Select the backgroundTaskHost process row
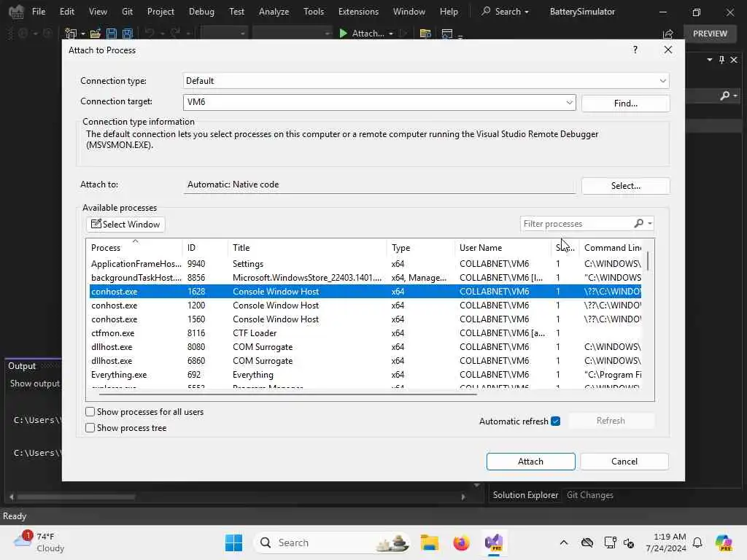 pos(365,278)
